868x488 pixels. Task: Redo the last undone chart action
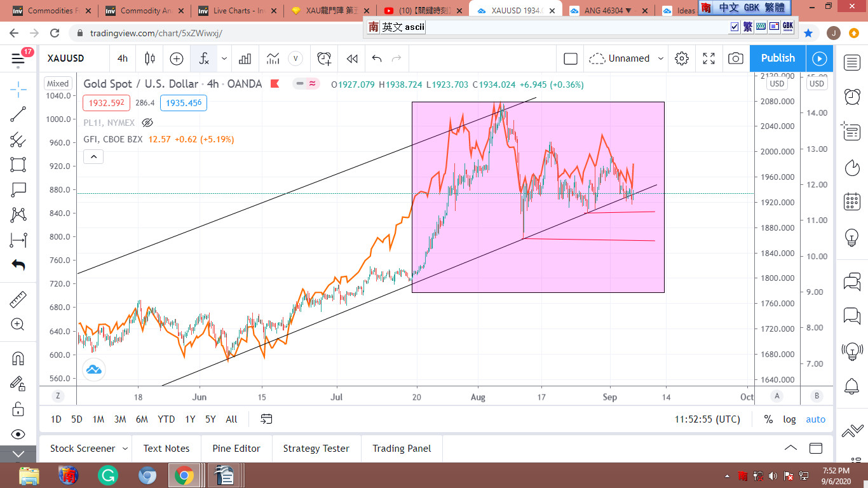[x=397, y=58]
